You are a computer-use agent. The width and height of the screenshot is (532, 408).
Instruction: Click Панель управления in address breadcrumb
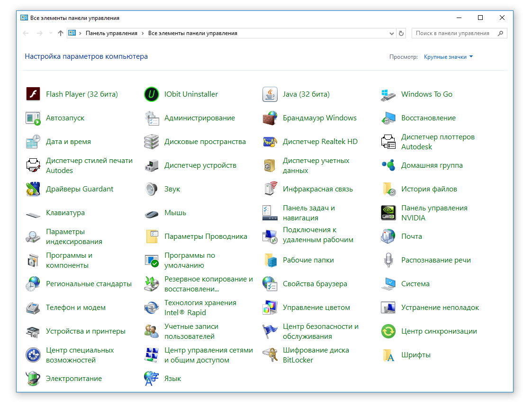111,34
